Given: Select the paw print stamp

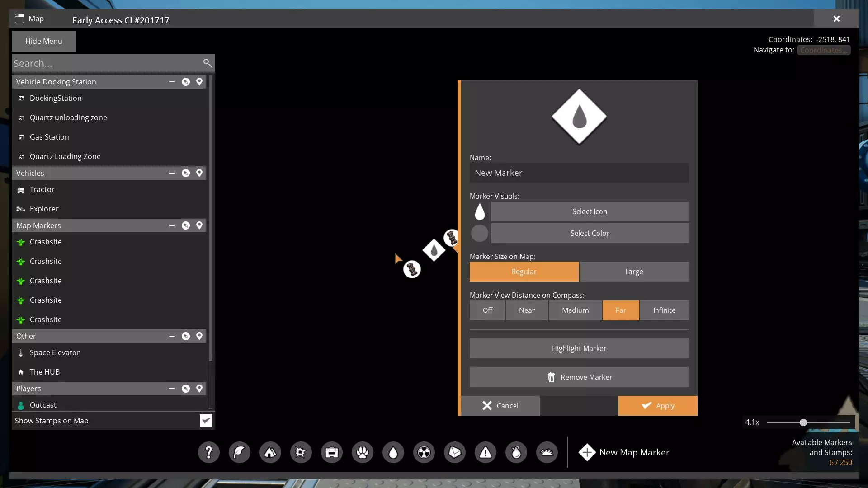Looking at the screenshot, I should [362, 452].
